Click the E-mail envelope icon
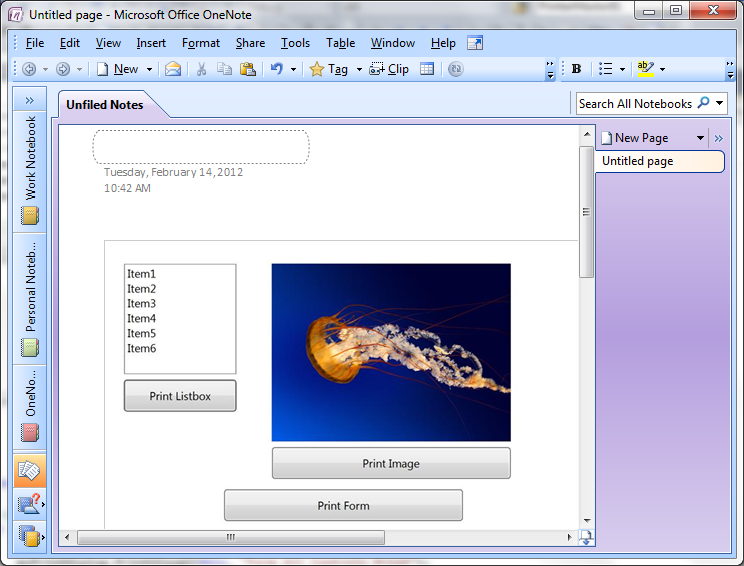The width and height of the screenshot is (744, 566). point(173,69)
